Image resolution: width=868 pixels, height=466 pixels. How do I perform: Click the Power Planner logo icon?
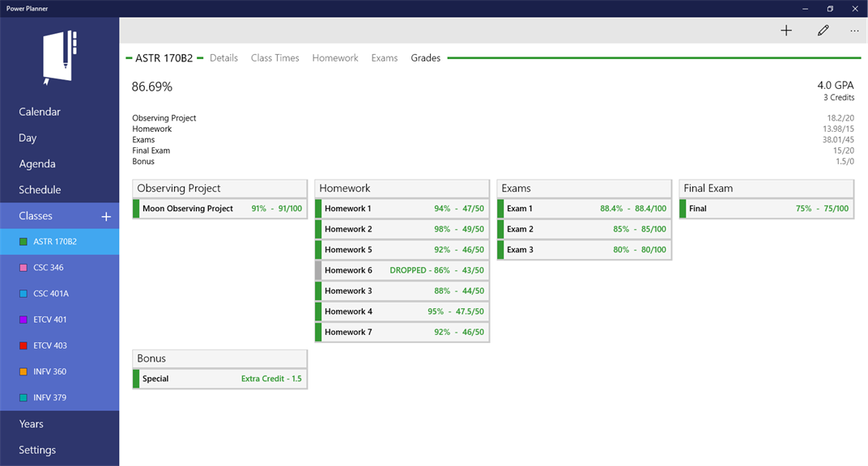pos(59,57)
